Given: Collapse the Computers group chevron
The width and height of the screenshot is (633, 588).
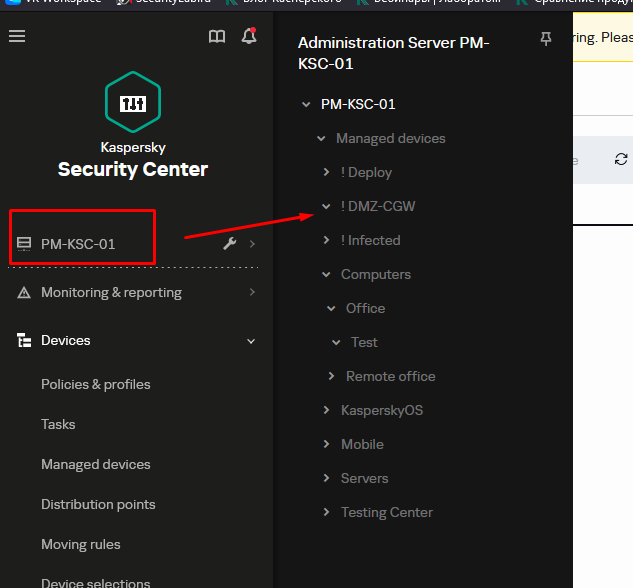Looking at the screenshot, I should click(326, 274).
